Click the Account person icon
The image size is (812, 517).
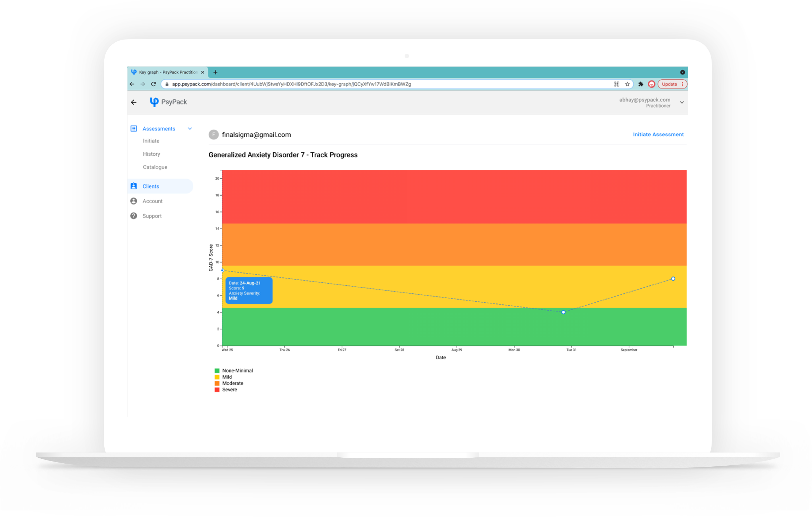pos(134,201)
